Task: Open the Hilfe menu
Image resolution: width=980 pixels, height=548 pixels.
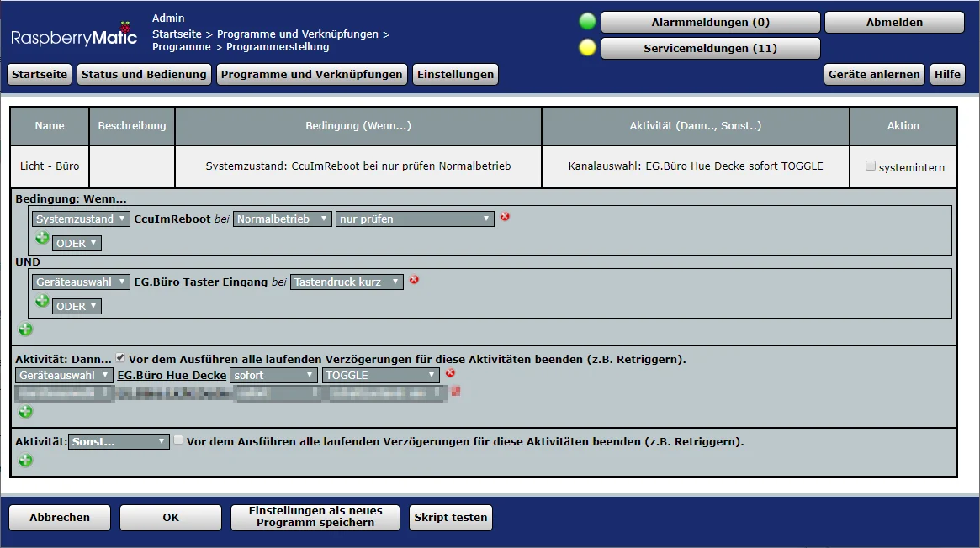Action: tap(947, 74)
